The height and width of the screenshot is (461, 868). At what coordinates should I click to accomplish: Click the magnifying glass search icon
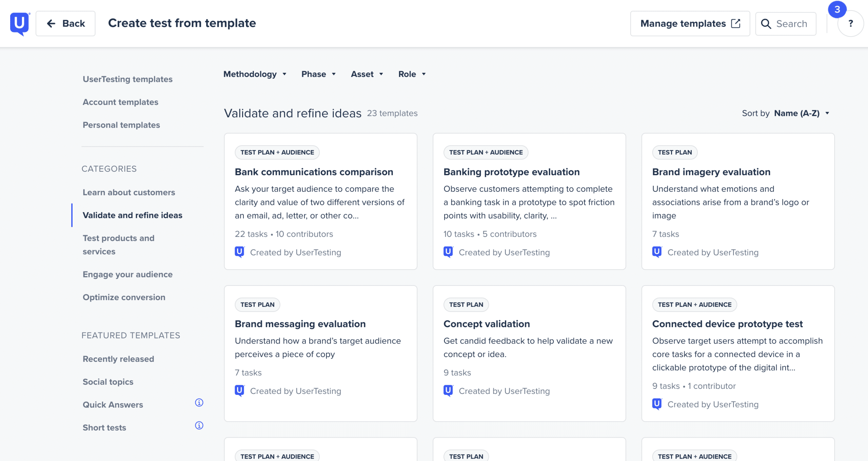[x=766, y=24]
